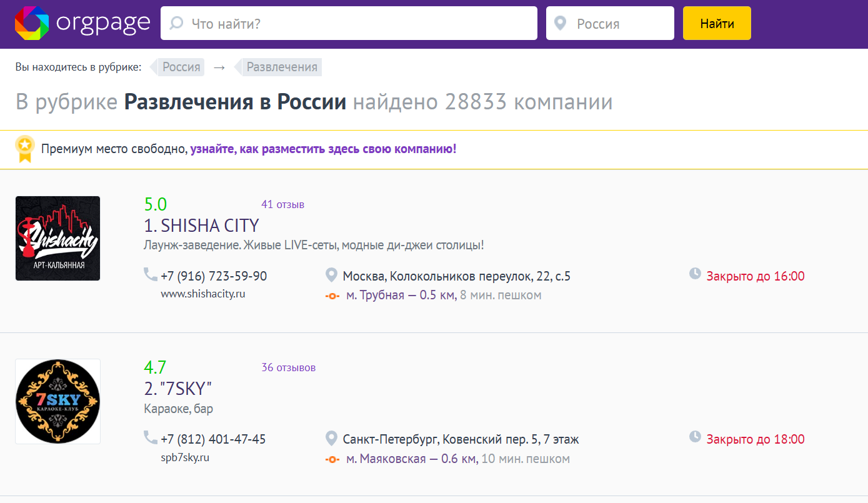The height and width of the screenshot is (503, 868).
Task: Visit www.shishacity.ru website link
Action: point(203,294)
